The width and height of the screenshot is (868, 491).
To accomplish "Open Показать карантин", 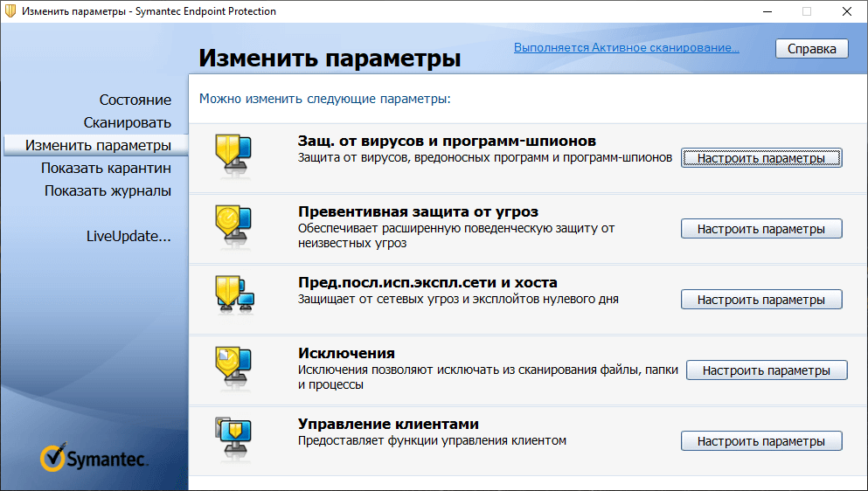I will point(106,168).
